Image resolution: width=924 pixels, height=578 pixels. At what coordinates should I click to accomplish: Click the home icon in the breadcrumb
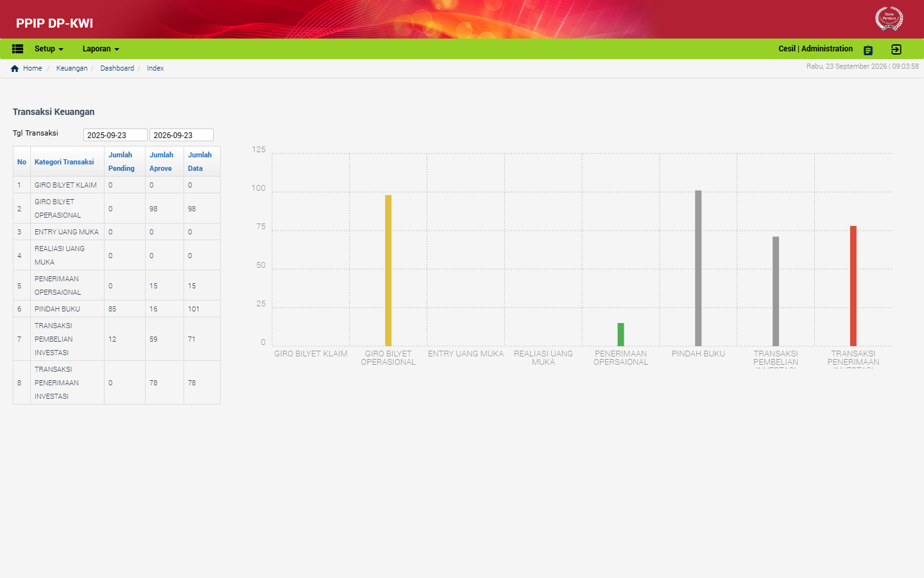point(15,68)
